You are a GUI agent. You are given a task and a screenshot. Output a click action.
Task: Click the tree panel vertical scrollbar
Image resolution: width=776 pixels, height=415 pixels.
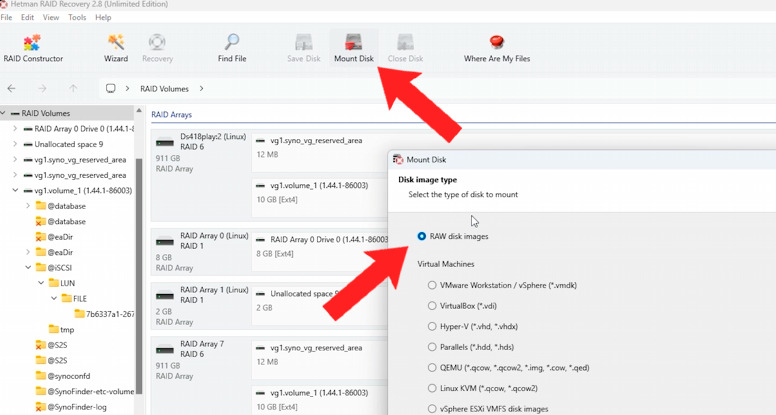pyautogui.click(x=139, y=277)
